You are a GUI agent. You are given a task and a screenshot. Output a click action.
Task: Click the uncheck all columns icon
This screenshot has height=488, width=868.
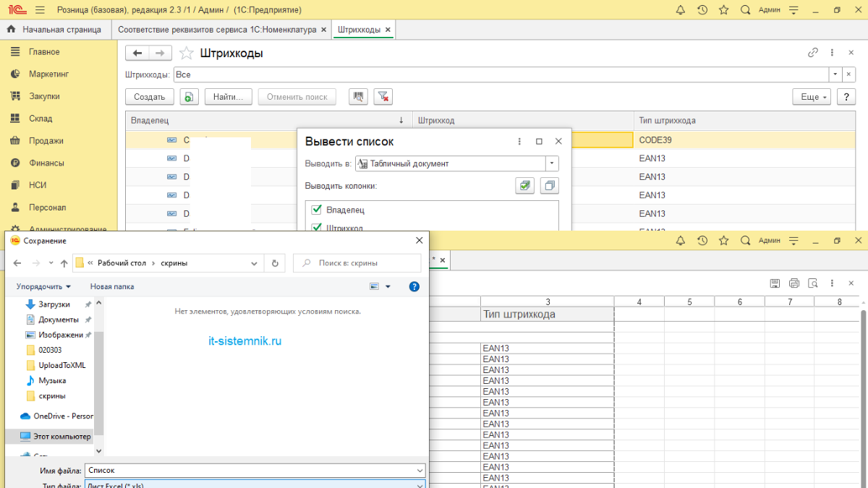pos(550,186)
